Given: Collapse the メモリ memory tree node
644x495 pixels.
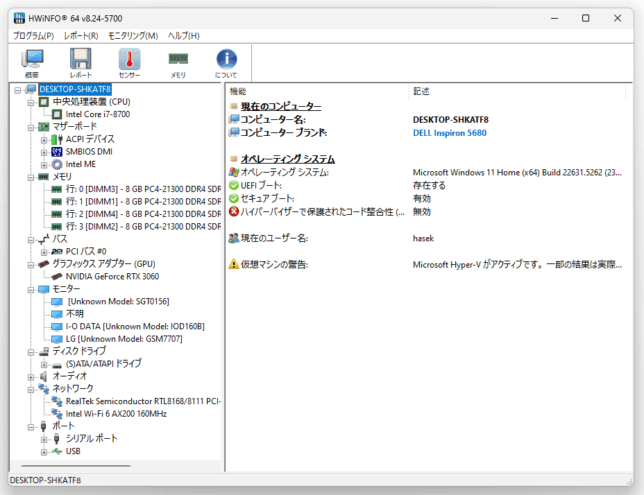Looking at the screenshot, I should [31, 177].
